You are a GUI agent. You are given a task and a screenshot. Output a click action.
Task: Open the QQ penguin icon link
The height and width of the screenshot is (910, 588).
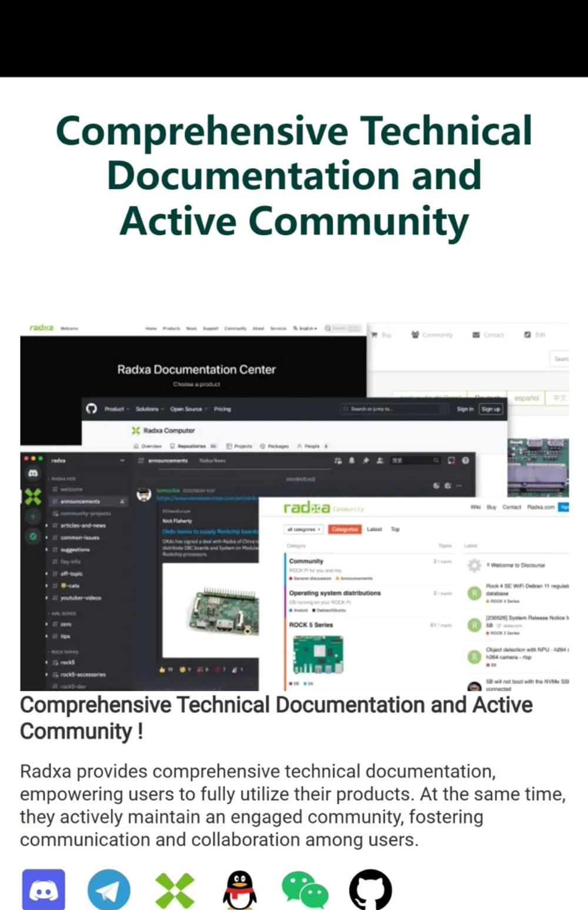tap(240, 890)
